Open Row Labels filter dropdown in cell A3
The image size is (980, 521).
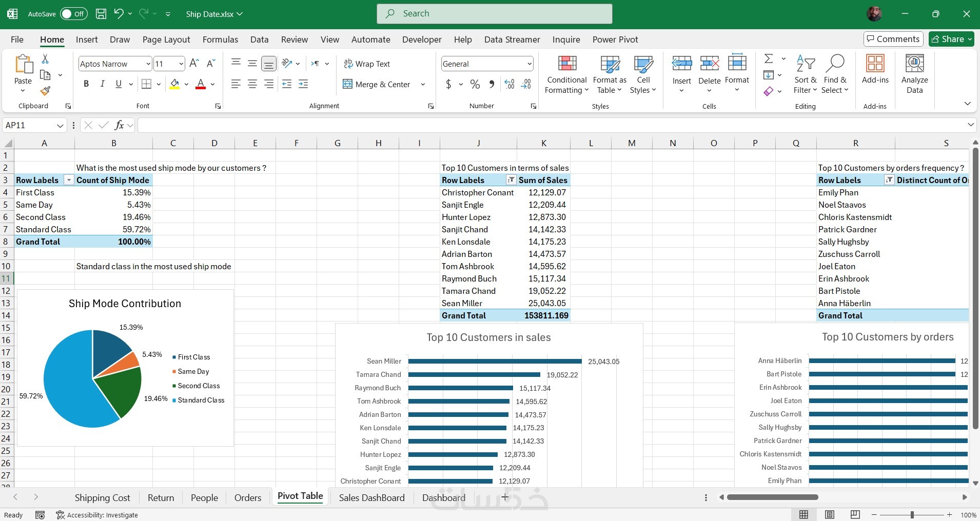pos(69,181)
